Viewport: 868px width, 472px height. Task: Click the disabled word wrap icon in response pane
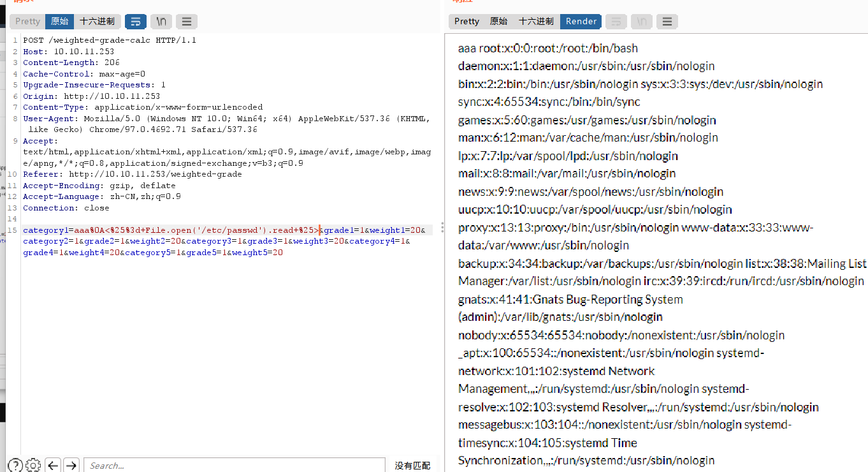point(616,22)
